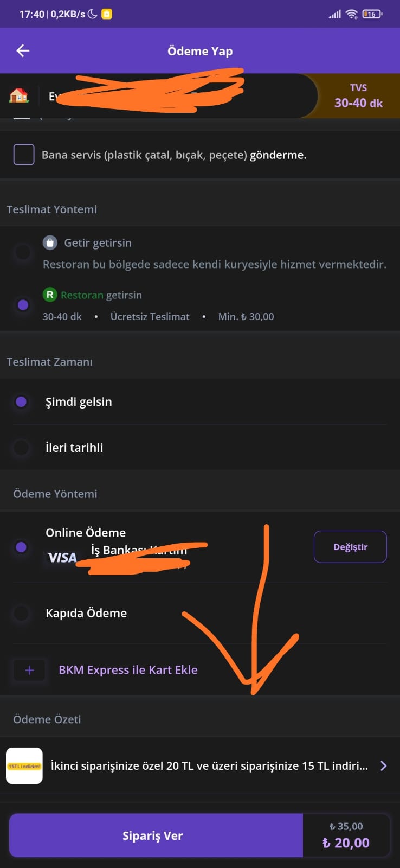Select 'Kapıda Ödeme' payment option
This screenshot has height=868, width=400.
tap(21, 614)
